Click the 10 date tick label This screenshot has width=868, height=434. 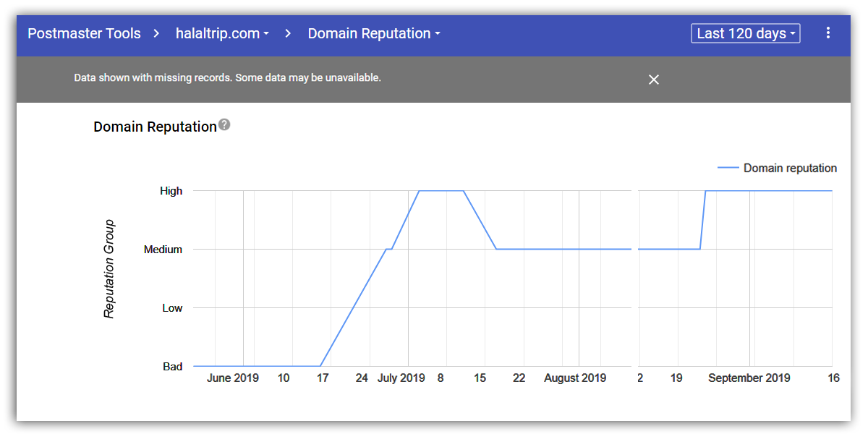284,378
